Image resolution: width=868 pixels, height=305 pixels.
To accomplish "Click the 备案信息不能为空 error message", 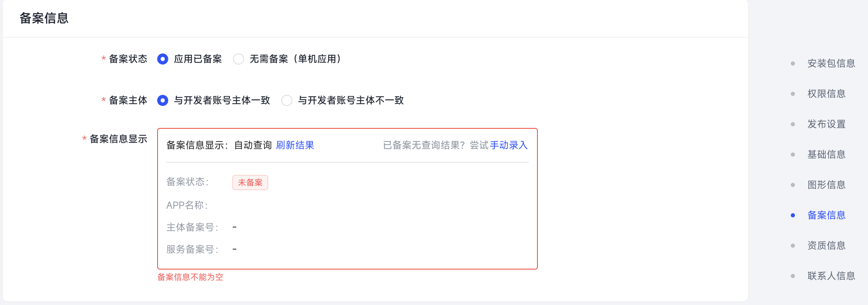I will coord(190,277).
